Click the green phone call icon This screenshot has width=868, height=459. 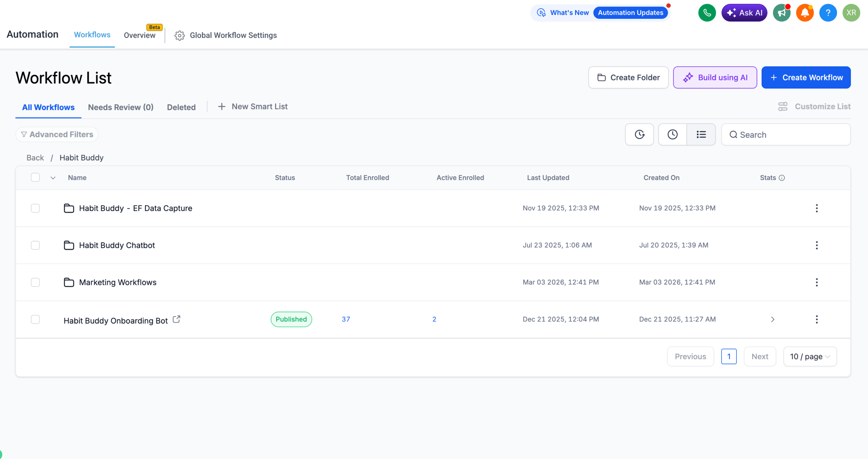coord(707,13)
